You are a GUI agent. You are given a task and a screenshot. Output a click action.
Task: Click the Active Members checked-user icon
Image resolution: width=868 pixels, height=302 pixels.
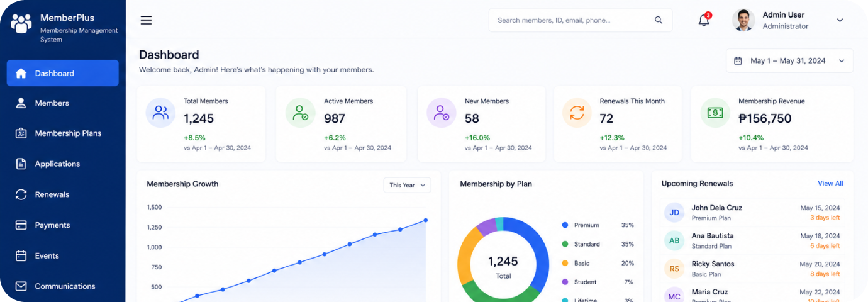pos(301,113)
